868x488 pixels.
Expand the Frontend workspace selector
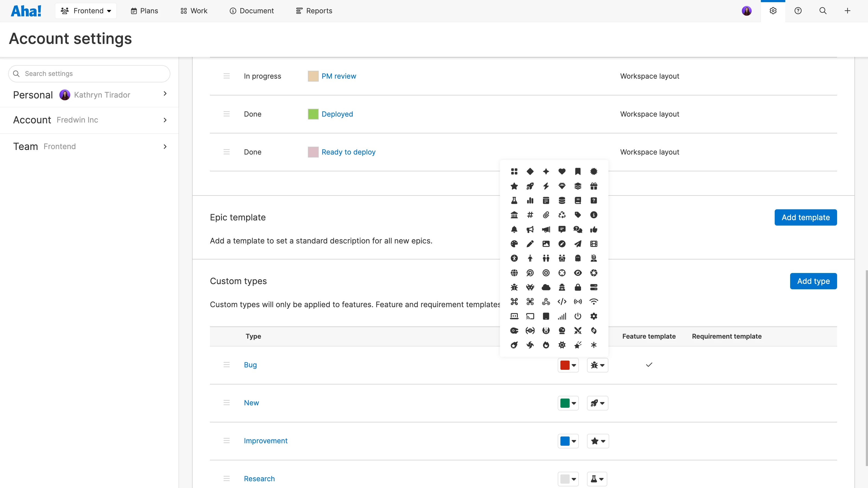[86, 11]
